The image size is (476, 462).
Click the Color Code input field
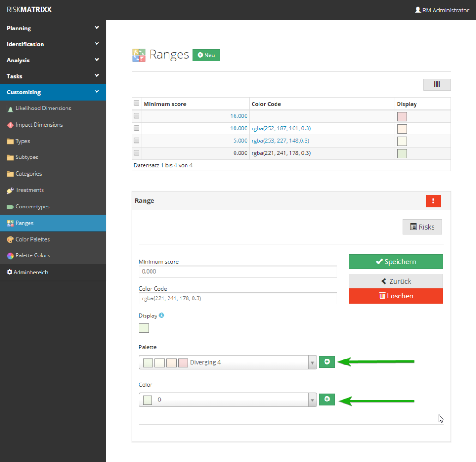click(238, 298)
